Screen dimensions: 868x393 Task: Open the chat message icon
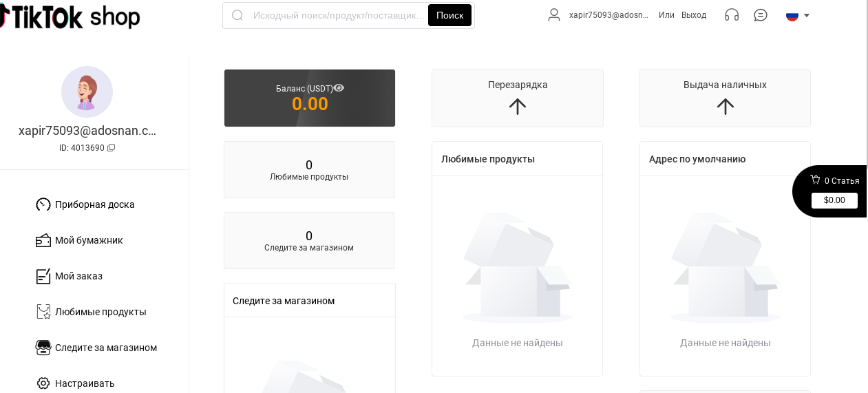(761, 15)
